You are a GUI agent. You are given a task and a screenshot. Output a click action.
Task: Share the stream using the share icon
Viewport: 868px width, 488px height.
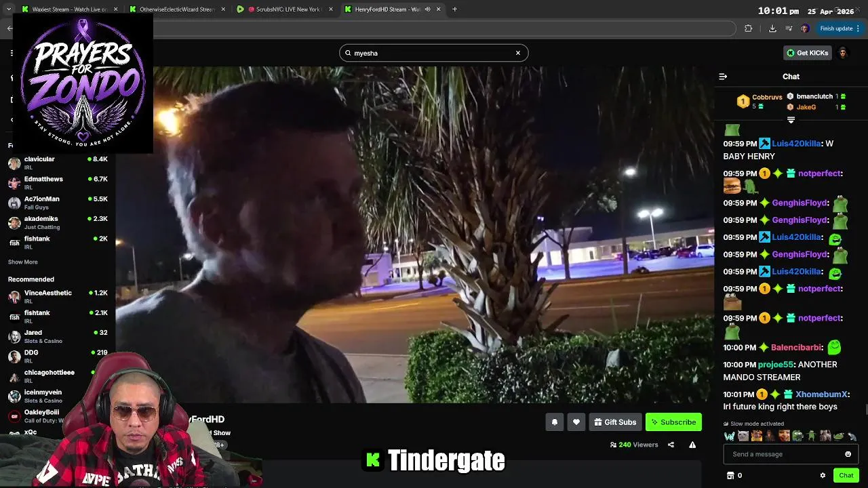coord(671,445)
